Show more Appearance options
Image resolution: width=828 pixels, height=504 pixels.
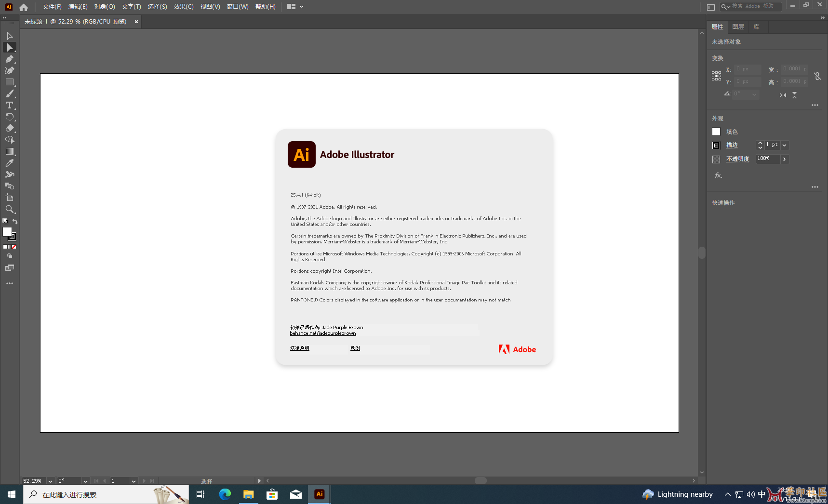pos(815,187)
